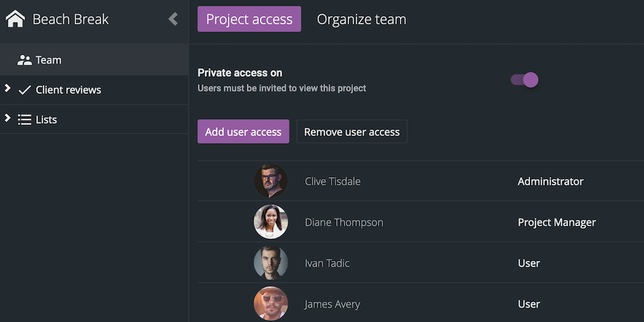
Task: Click the Remove user access button
Action: point(352,132)
